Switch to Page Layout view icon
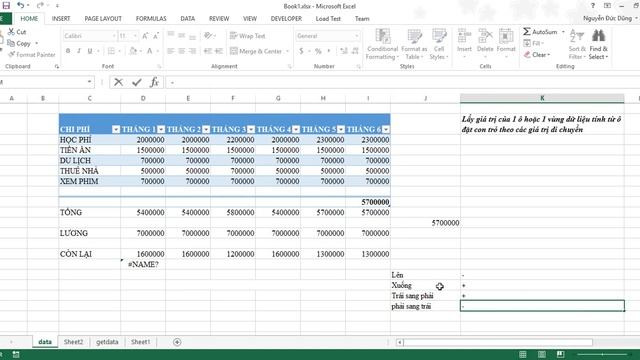The image size is (640, 360). [x=542, y=354]
